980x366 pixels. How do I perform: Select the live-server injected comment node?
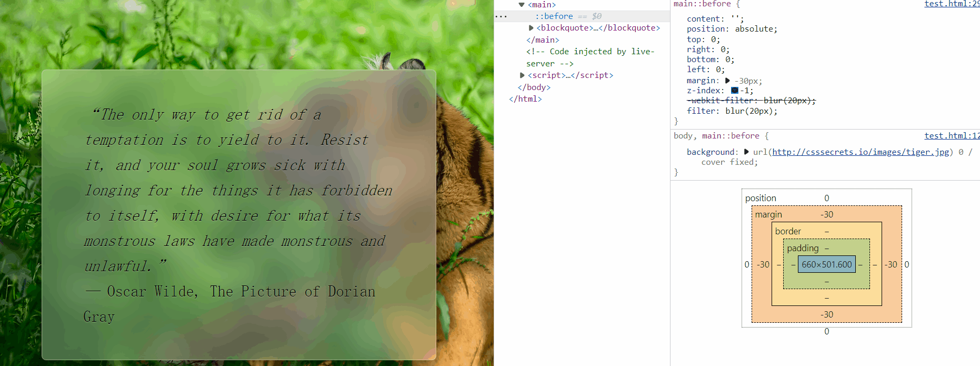pos(590,57)
